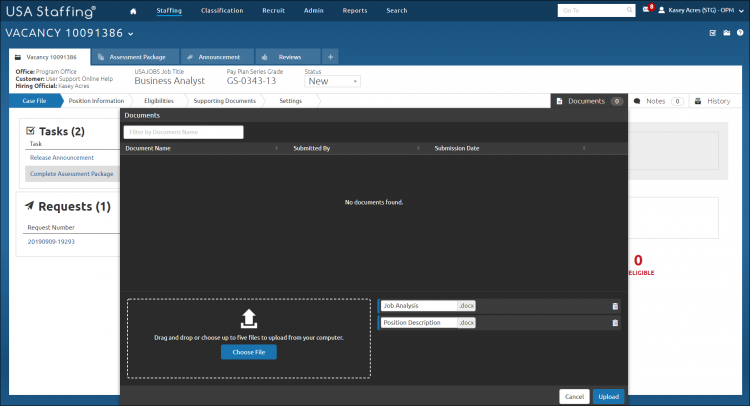Go to Supporting Documents step
The image size is (750, 406).
pos(224,101)
